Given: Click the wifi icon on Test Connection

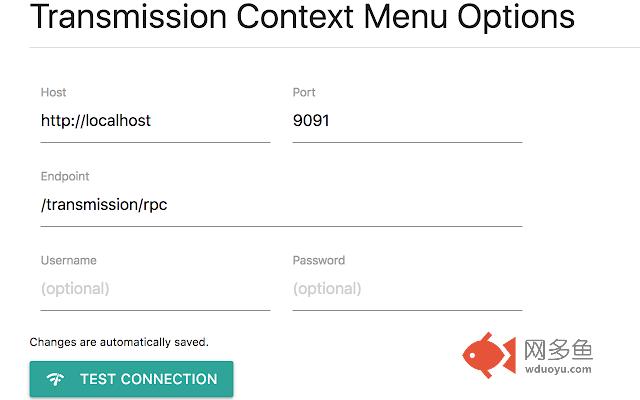Looking at the screenshot, I should coord(55,379).
